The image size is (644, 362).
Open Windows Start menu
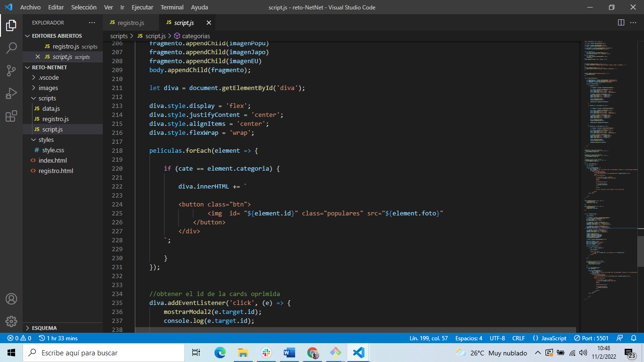[11, 353]
